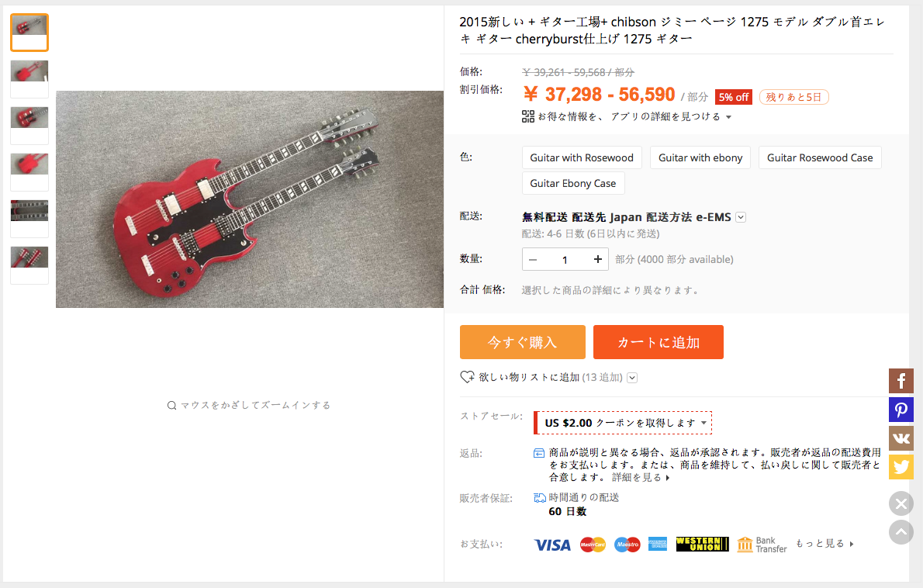923x588 pixels.
Task: Expand wishlist options arrow
Action: click(x=632, y=378)
